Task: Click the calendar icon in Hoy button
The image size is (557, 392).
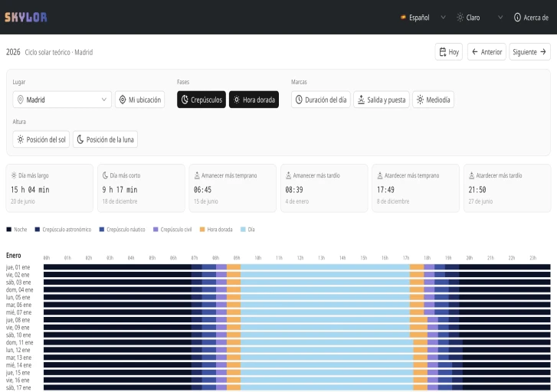Action: (443, 52)
